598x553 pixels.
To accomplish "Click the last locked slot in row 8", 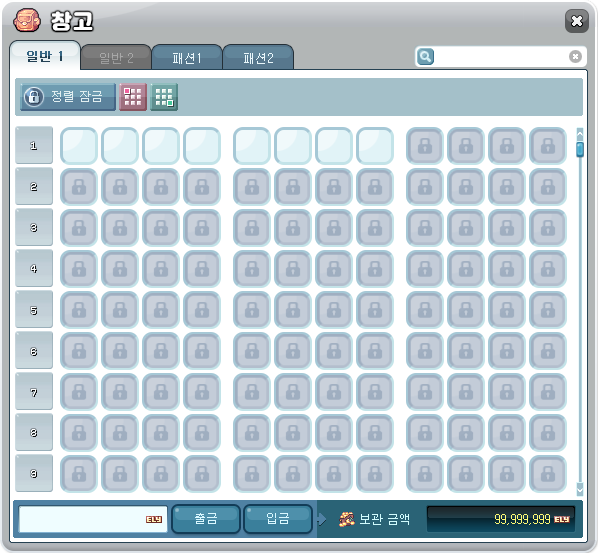I will click(548, 433).
